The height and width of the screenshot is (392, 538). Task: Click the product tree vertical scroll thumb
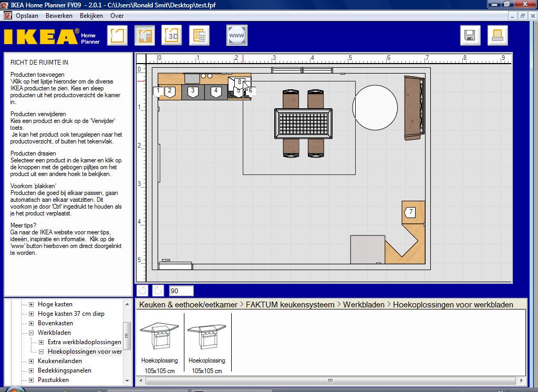127,336
